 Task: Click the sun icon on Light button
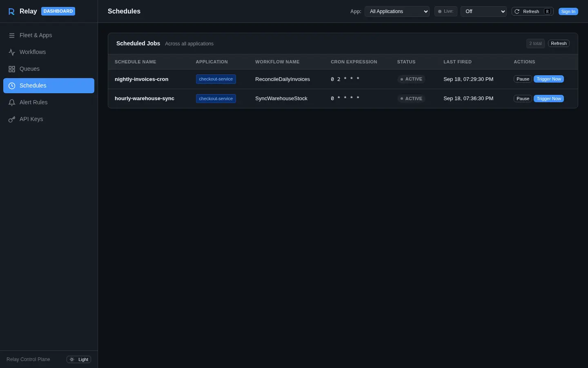72,359
